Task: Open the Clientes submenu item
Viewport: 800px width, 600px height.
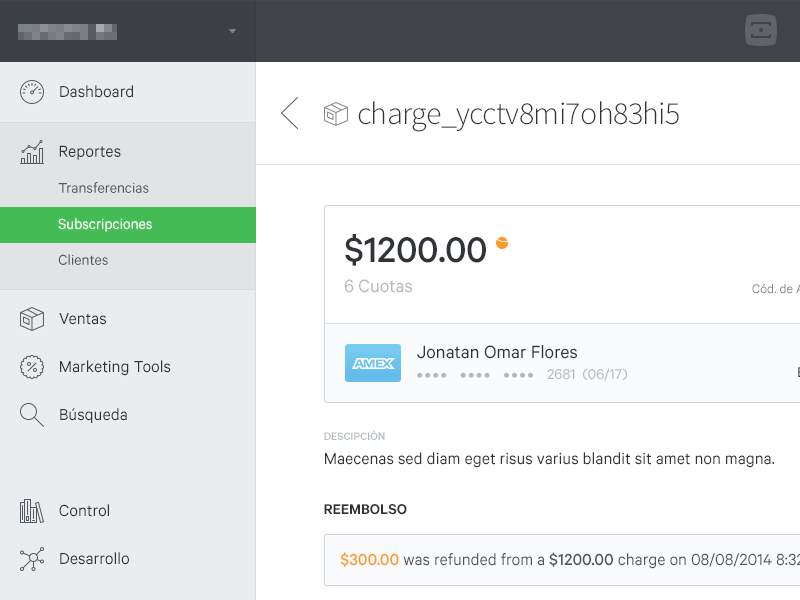Action: pos(83,260)
